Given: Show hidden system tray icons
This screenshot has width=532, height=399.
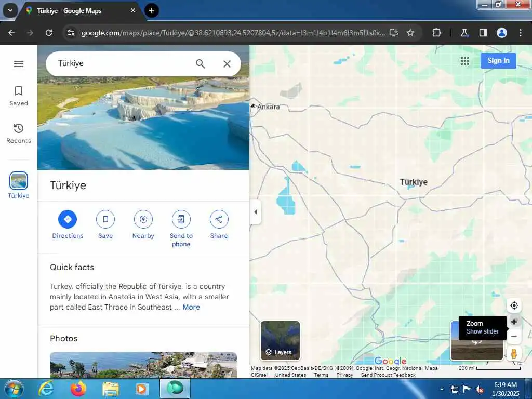Looking at the screenshot, I should (442, 389).
